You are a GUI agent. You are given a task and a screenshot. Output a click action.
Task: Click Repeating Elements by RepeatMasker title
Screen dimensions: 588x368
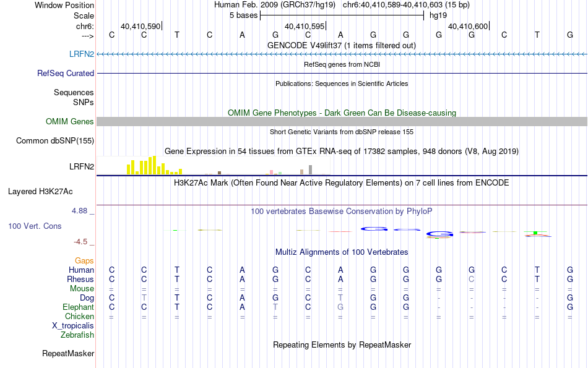tap(342, 344)
